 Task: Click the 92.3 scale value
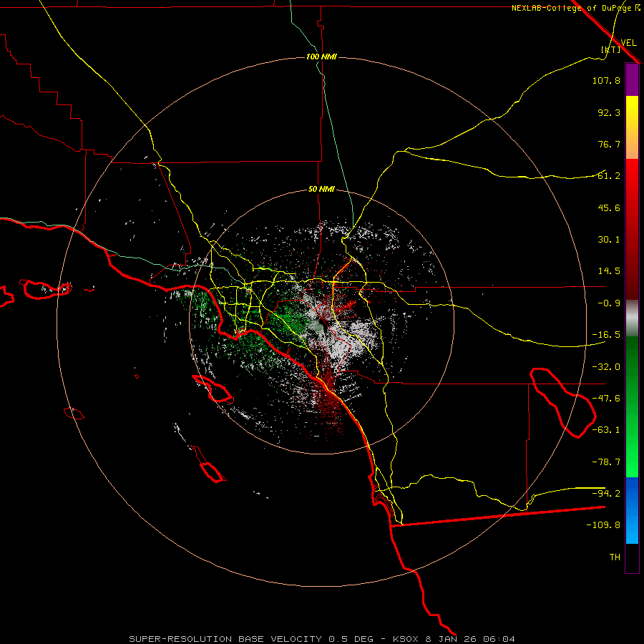click(609, 112)
